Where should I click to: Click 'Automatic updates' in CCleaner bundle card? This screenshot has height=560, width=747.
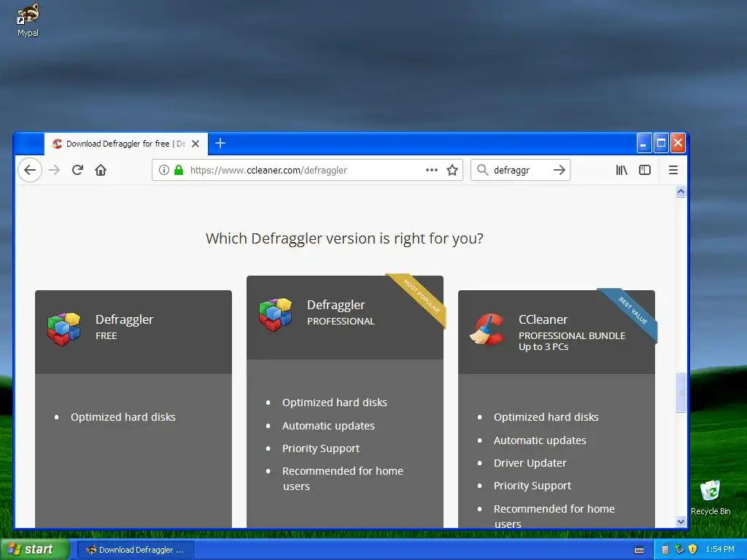coord(540,440)
